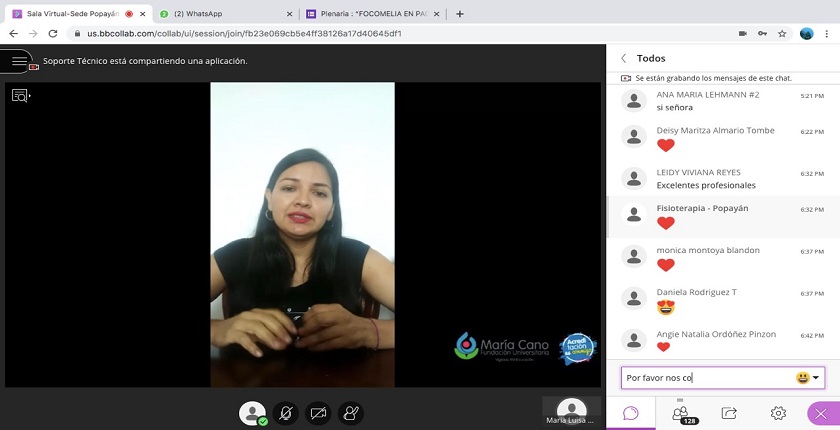This screenshot has width=840, height=430.
Task: Click the shared video of presenter
Action: coord(302,235)
